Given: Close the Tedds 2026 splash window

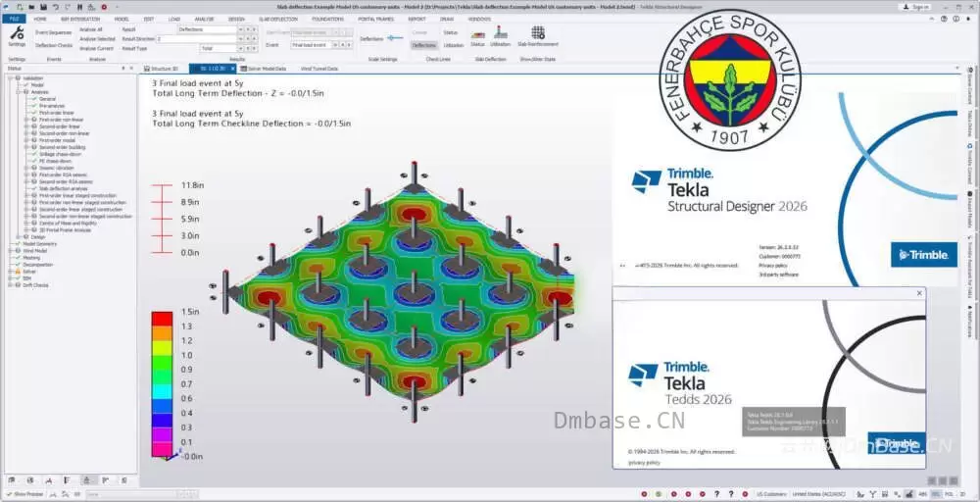Looking at the screenshot, I should pos(919,293).
